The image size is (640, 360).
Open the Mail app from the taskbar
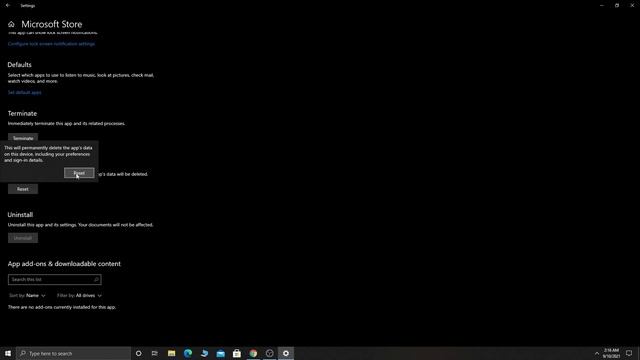click(x=221, y=353)
